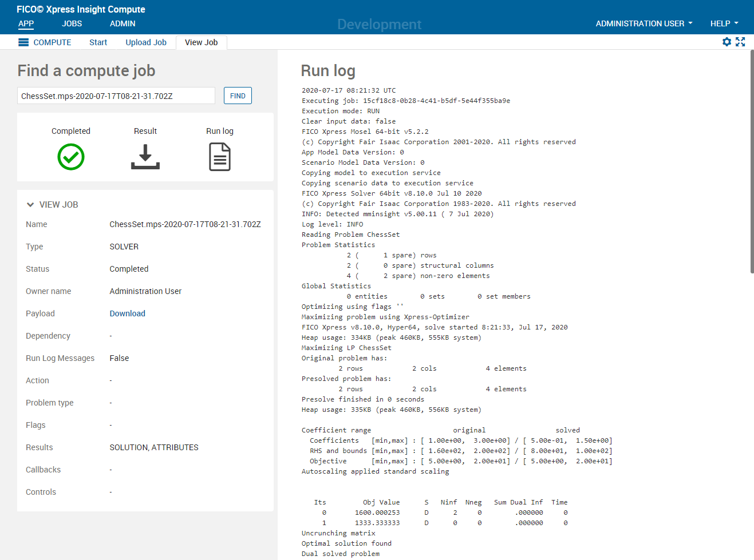
Task: Click the log line Autoscaling applied standard scaling
Action: click(375, 471)
